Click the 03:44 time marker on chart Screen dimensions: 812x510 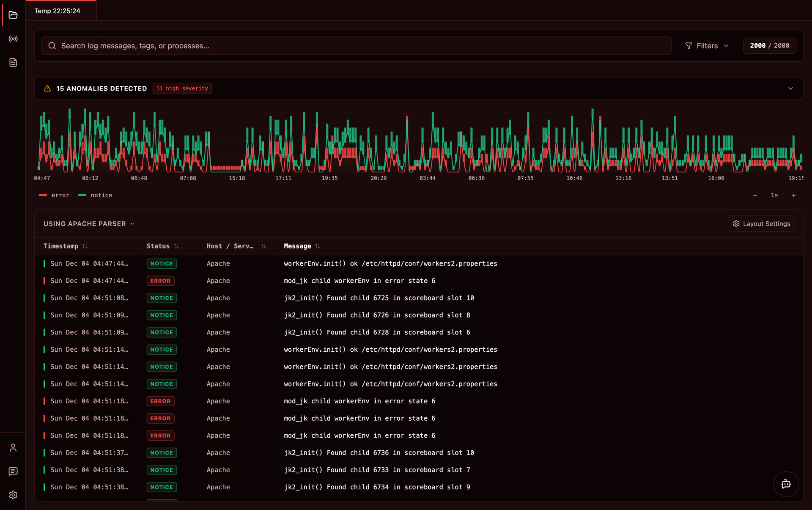(x=428, y=178)
